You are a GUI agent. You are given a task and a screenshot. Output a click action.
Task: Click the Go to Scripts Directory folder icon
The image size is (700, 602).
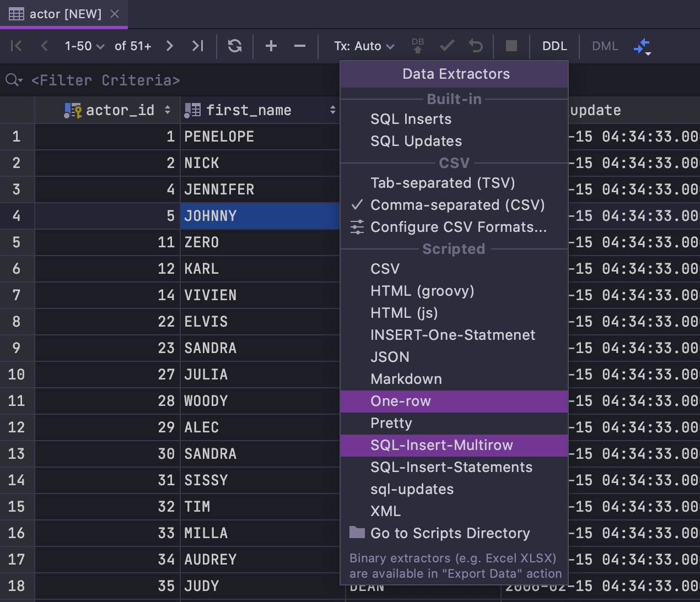[x=357, y=532]
